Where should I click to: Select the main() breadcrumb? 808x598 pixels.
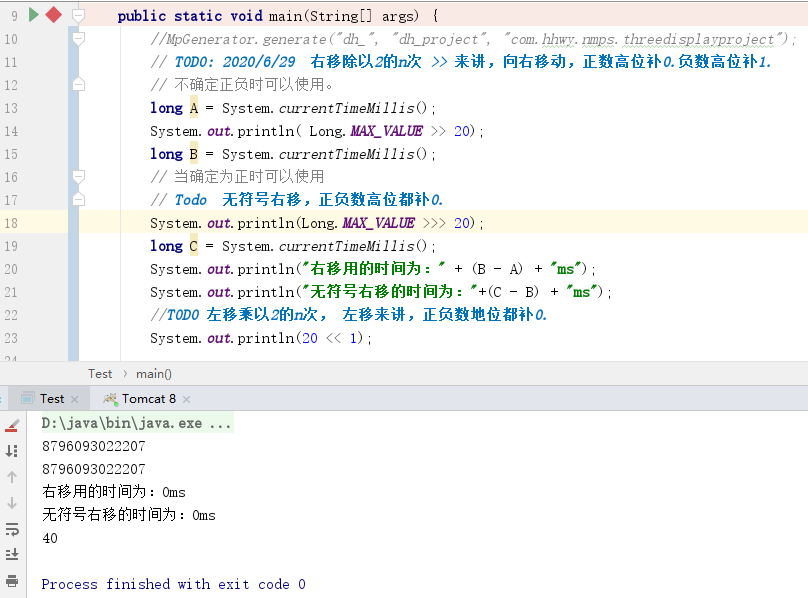pos(154,374)
